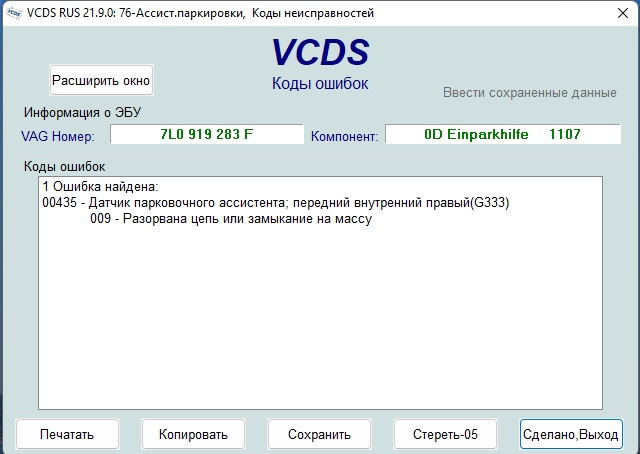Click the fault line 00435 G333

[x=276, y=203]
